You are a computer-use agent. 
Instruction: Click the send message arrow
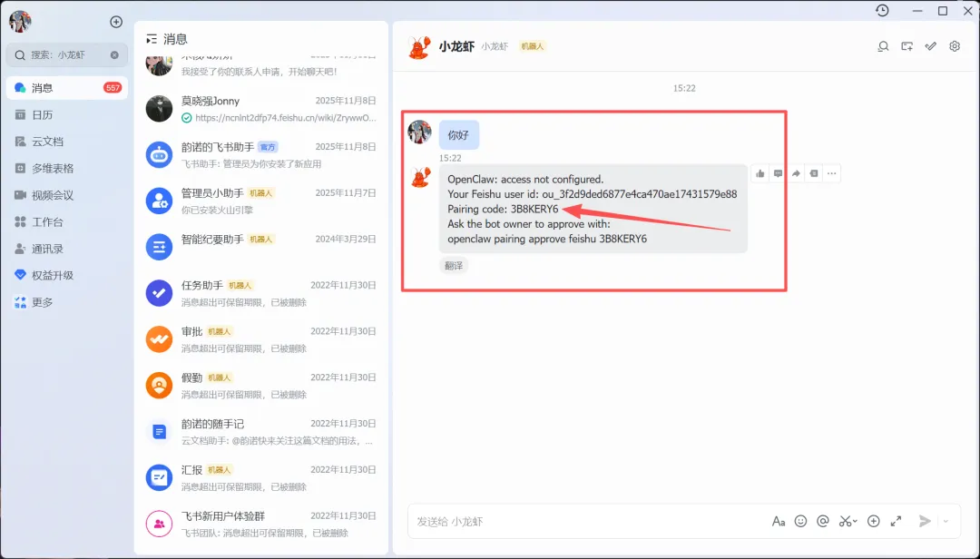click(925, 521)
